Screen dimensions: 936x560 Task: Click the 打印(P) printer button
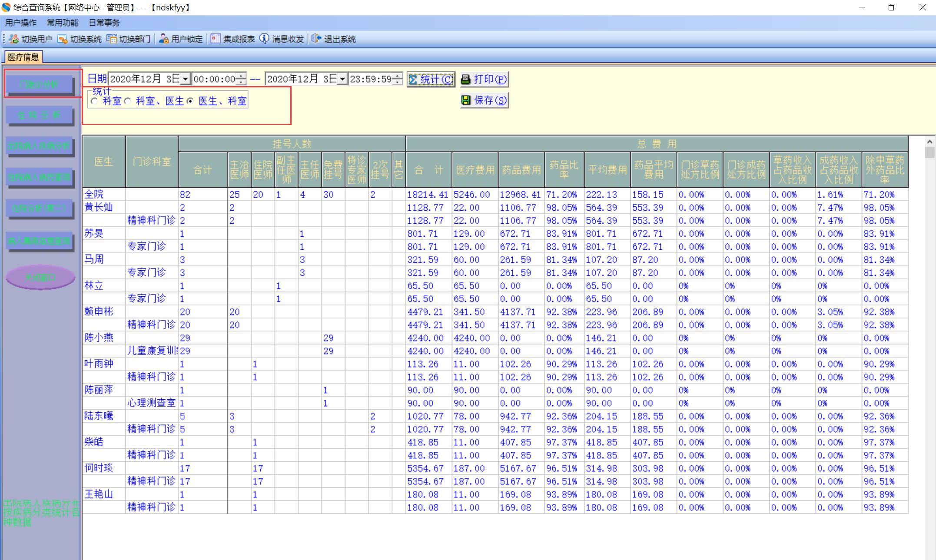[x=484, y=80]
